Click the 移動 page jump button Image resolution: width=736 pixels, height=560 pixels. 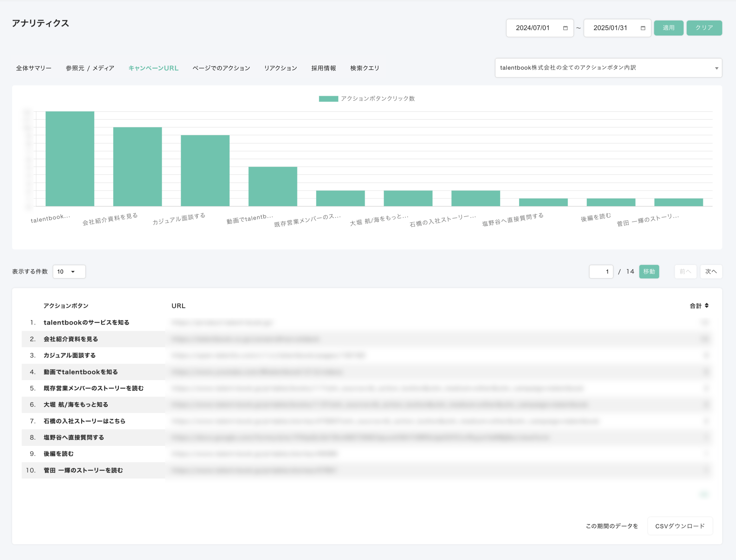(x=649, y=271)
